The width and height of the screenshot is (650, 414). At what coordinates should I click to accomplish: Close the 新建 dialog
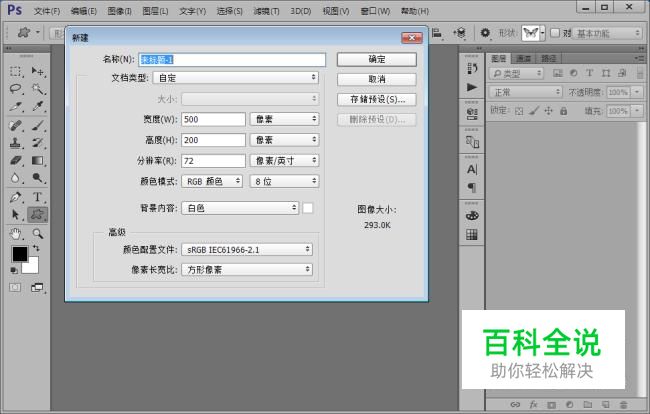412,38
